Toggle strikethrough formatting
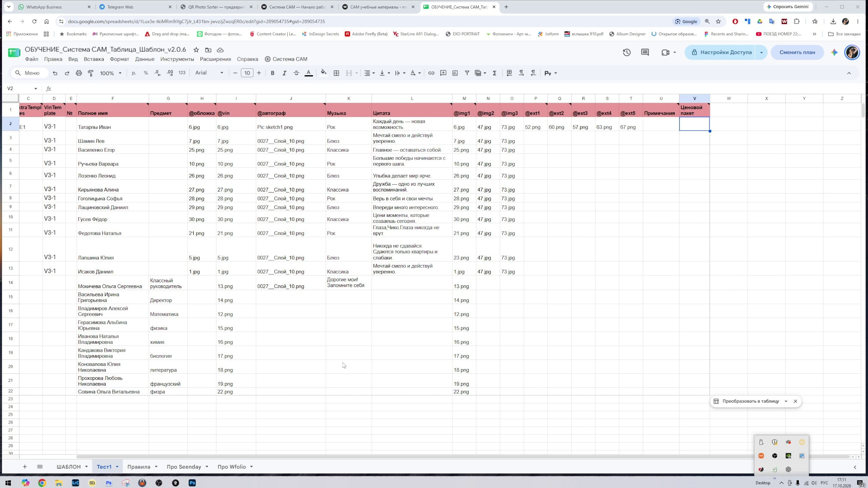The width and height of the screenshot is (868, 488). coord(296,73)
